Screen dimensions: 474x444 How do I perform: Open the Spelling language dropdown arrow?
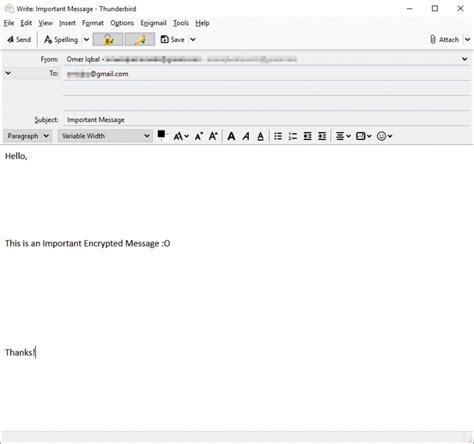pyautogui.click(x=86, y=40)
